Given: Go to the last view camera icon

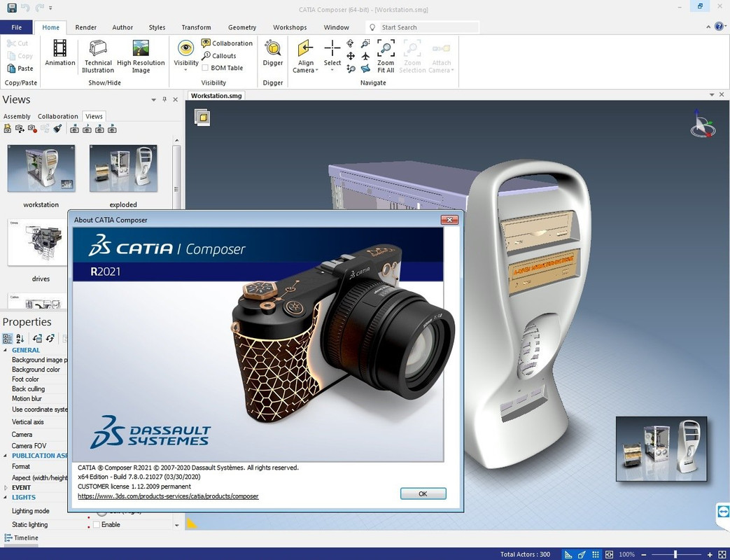Looking at the screenshot, I should (112, 129).
